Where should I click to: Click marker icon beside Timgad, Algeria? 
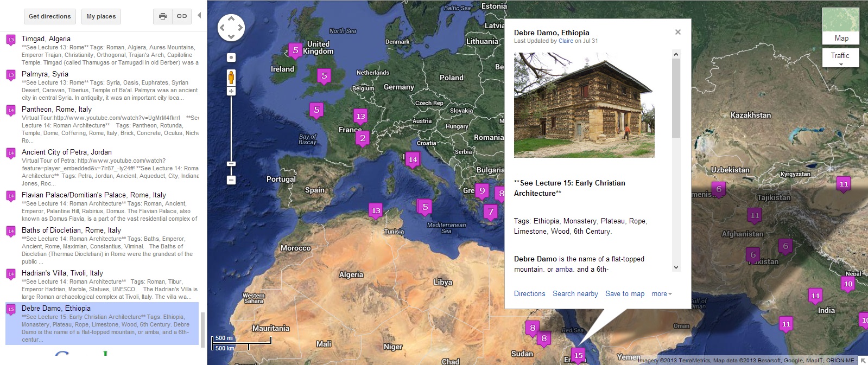pos(11,41)
